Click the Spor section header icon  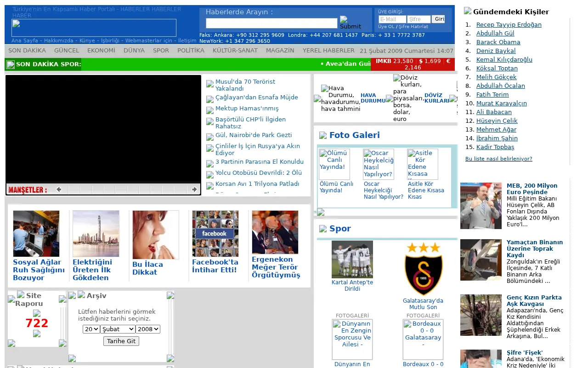(323, 229)
